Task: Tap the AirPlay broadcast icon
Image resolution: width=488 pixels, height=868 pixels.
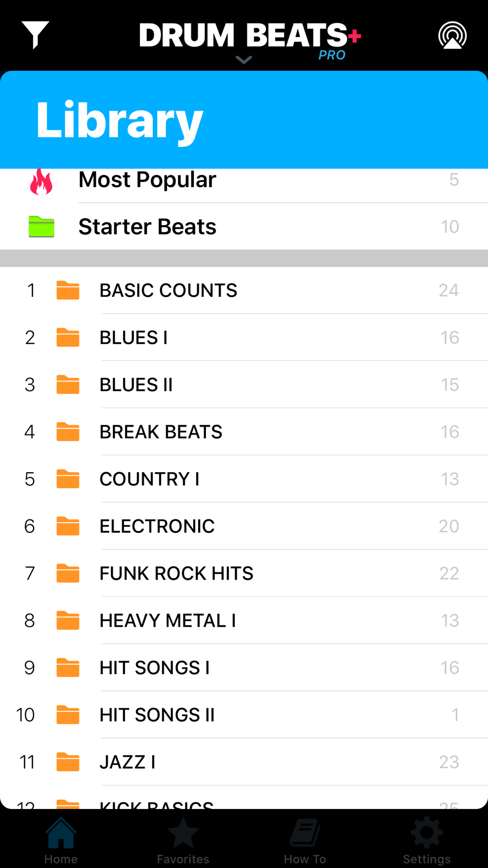Action: pos(452,35)
